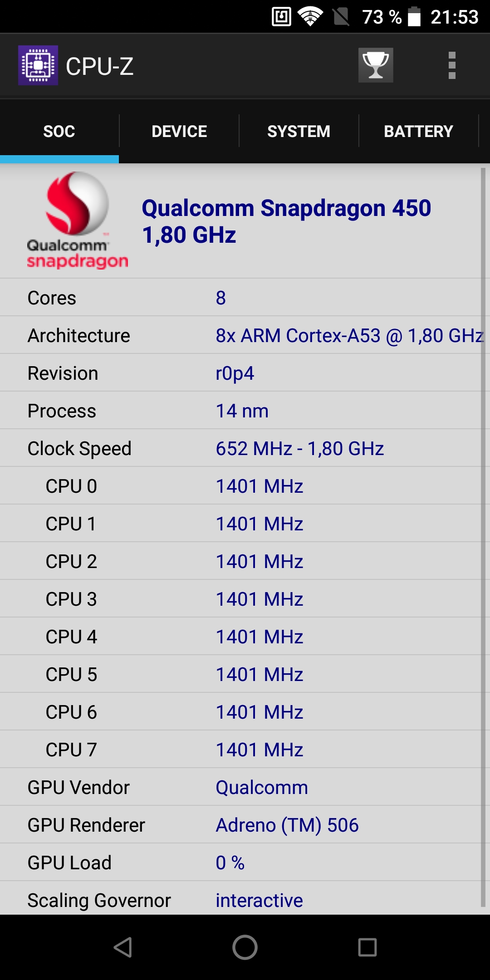Tap the Android home circle button

coord(245,947)
